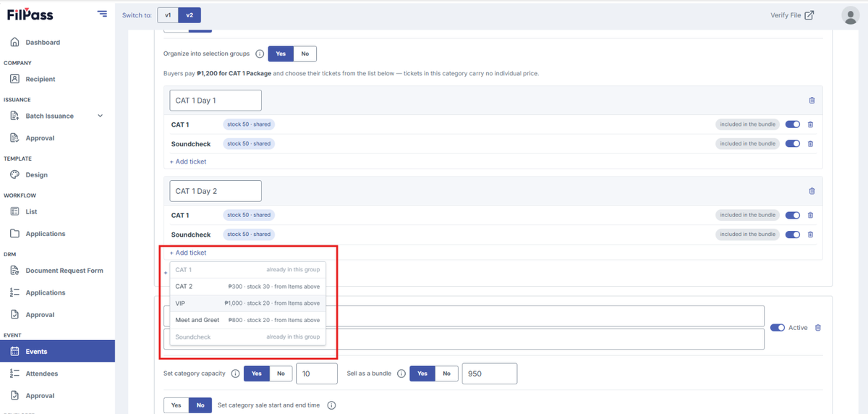
Task: Add ticket to CAT 1 Day 2 group
Action: (x=188, y=253)
